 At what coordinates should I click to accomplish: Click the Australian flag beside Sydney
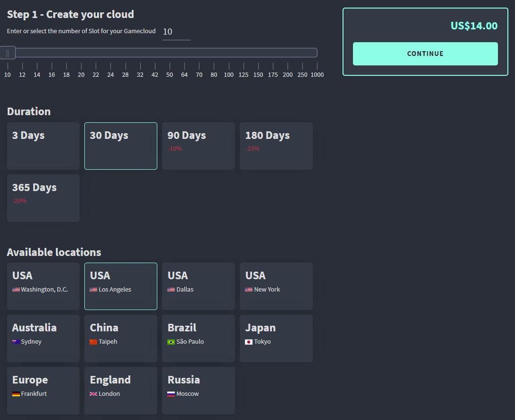coord(16,342)
